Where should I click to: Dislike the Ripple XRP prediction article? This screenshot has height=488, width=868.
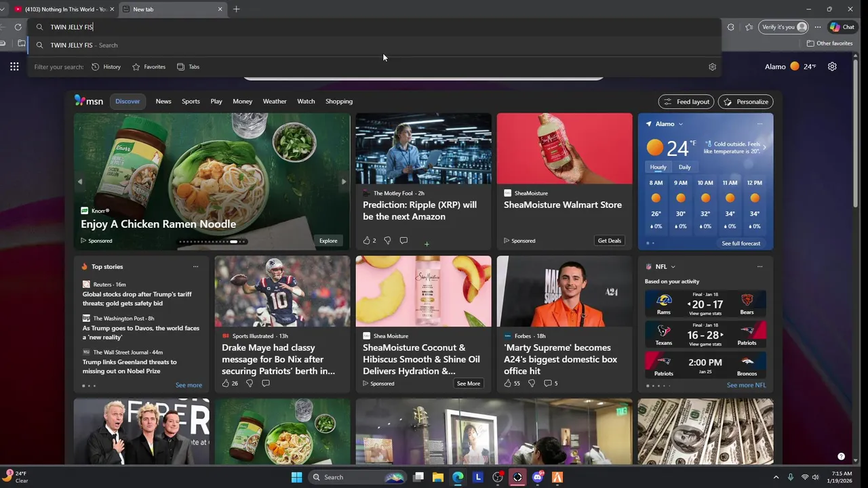tap(387, 241)
